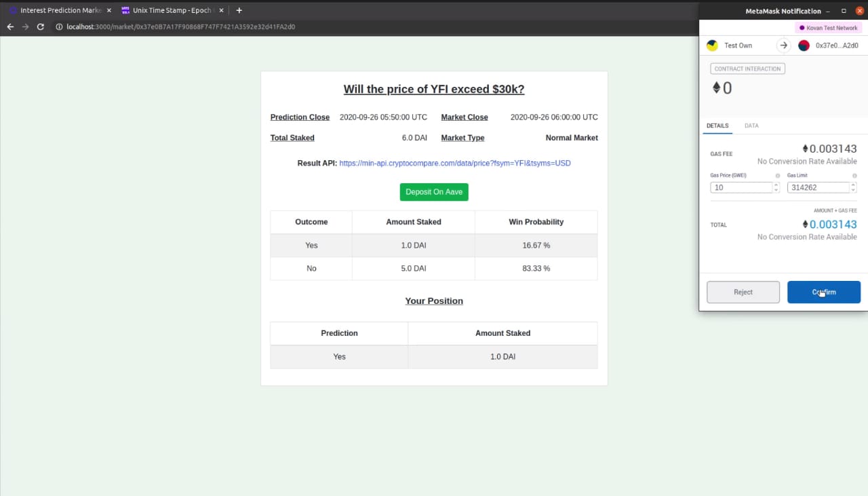Click the Kovan Test Network badge
This screenshot has width=868, height=496.
(x=829, y=28)
